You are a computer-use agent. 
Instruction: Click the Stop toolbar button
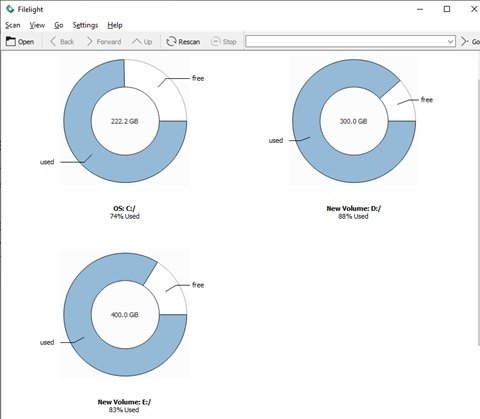[x=224, y=42]
